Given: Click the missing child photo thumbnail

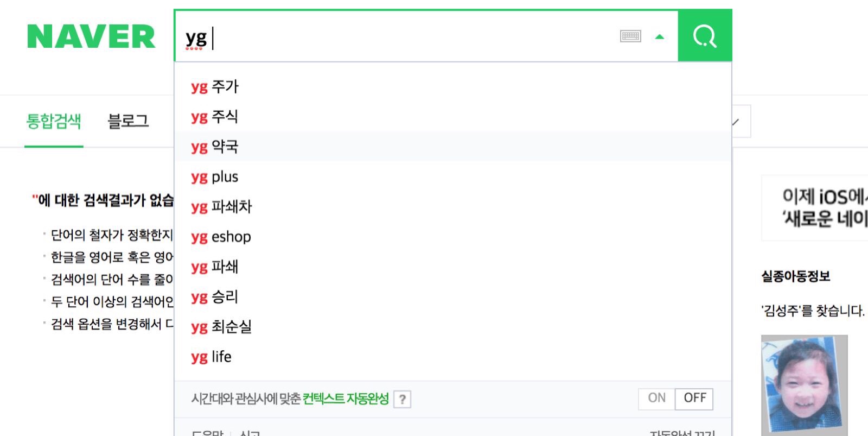Looking at the screenshot, I should coord(804,384).
